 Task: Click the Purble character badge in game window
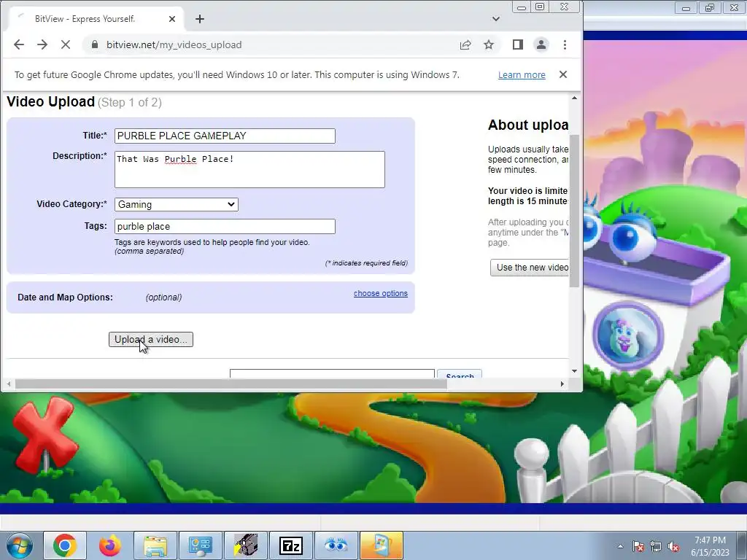pos(628,335)
